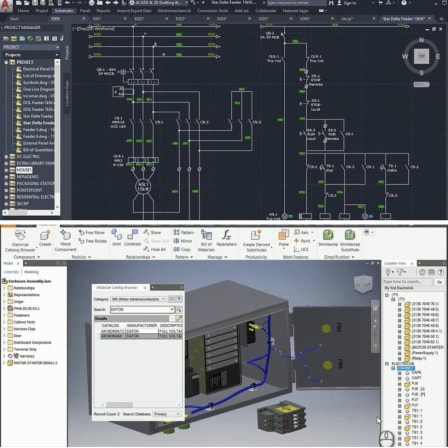Select the Joint relationship tool

(x=117, y=237)
